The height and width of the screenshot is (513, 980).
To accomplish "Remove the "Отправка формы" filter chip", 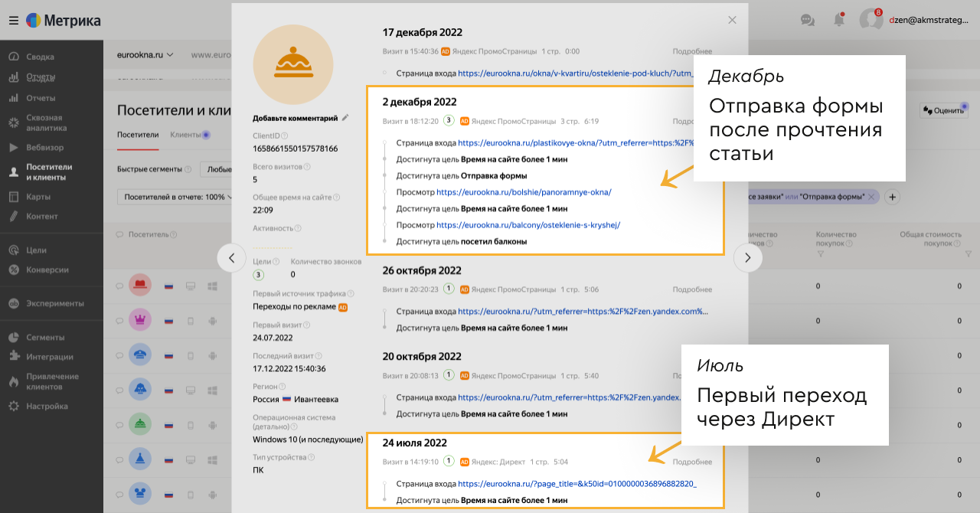I will coord(871,197).
